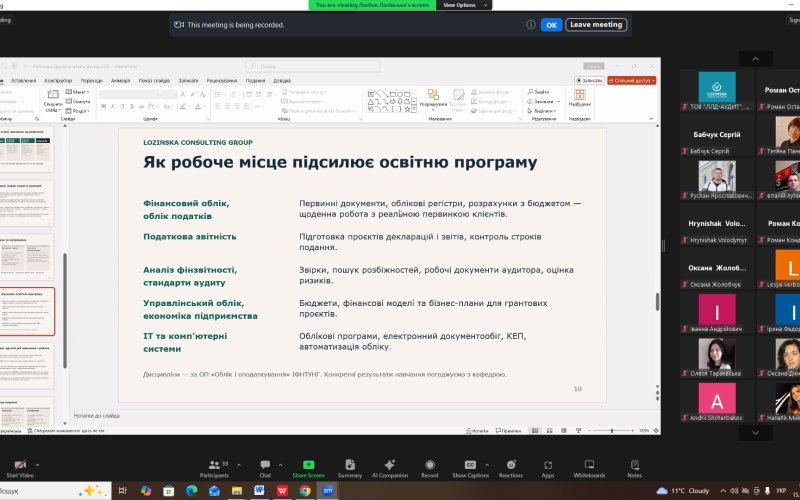Expand Start Video options caret
The image size is (800, 500).
[x=37, y=465]
